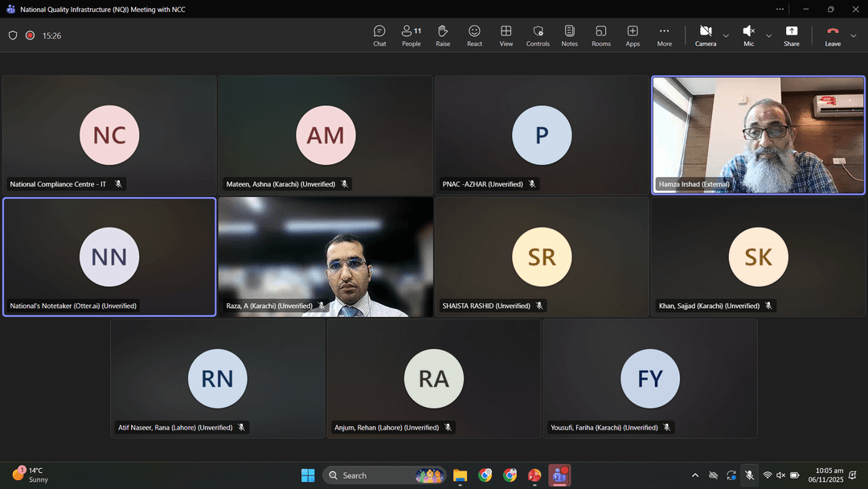This screenshot has width=868, height=489.
Task: Open the Apps panel
Action: [633, 35]
